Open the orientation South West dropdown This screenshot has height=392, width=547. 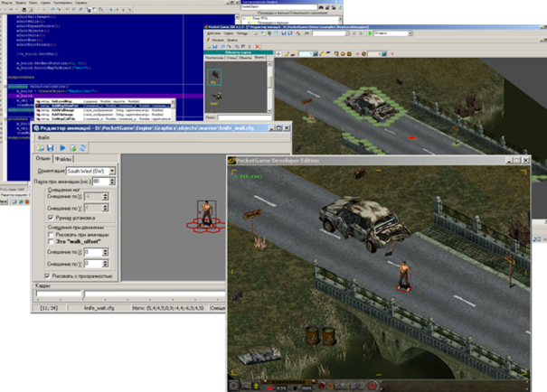tap(110, 171)
